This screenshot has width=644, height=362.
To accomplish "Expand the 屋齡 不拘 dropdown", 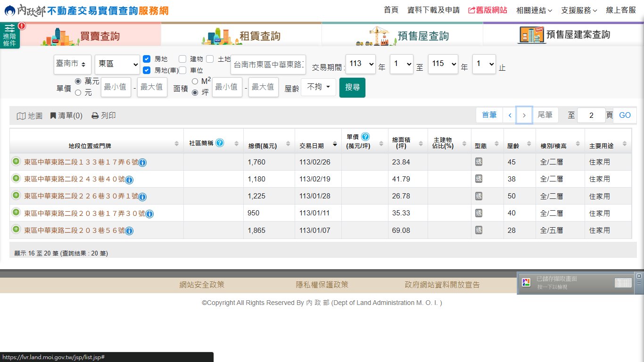I will pos(318,87).
